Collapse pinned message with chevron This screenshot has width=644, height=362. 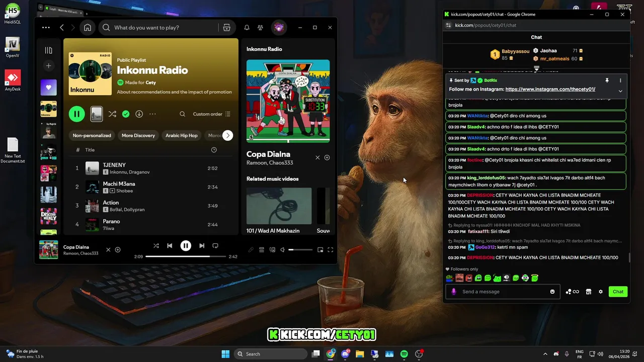pos(620,91)
